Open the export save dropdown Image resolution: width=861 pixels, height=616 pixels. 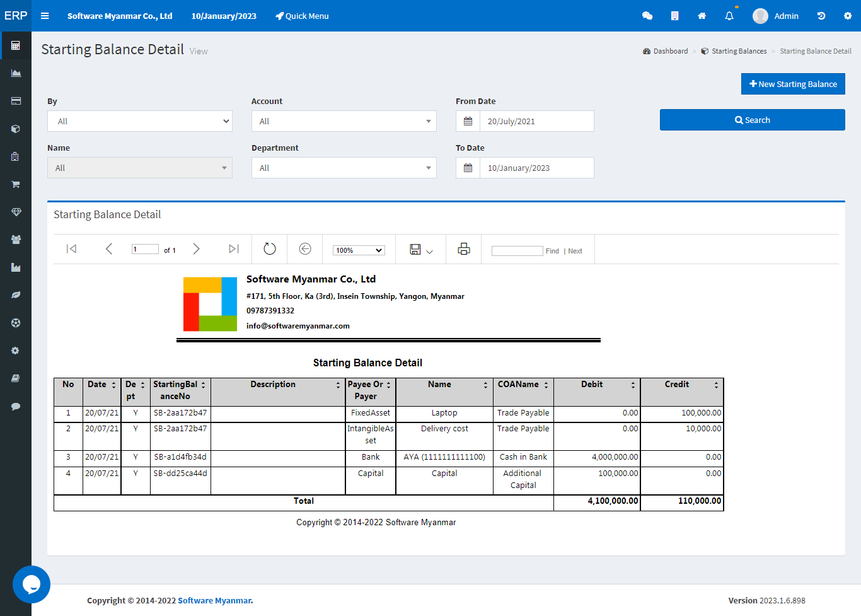(421, 250)
